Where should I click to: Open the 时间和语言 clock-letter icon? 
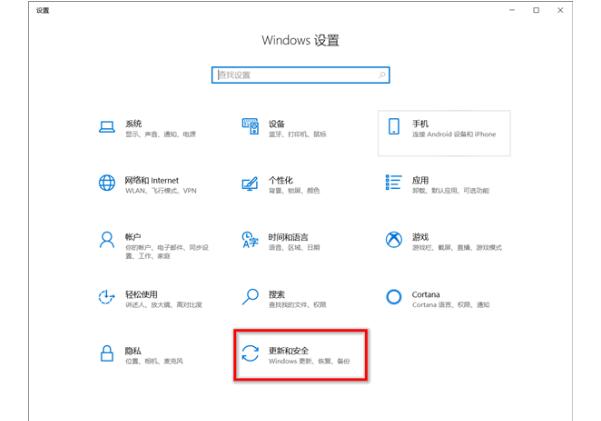pos(250,239)
